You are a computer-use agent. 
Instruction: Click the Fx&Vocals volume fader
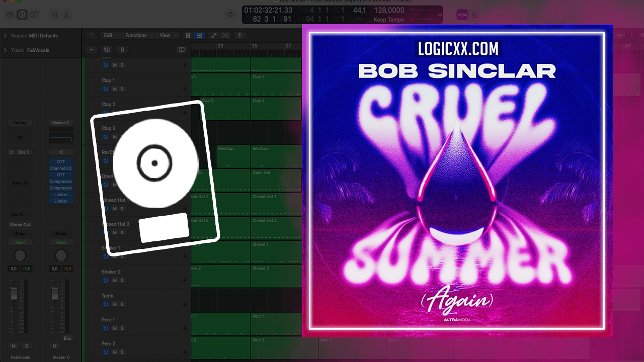pos(14,293)
